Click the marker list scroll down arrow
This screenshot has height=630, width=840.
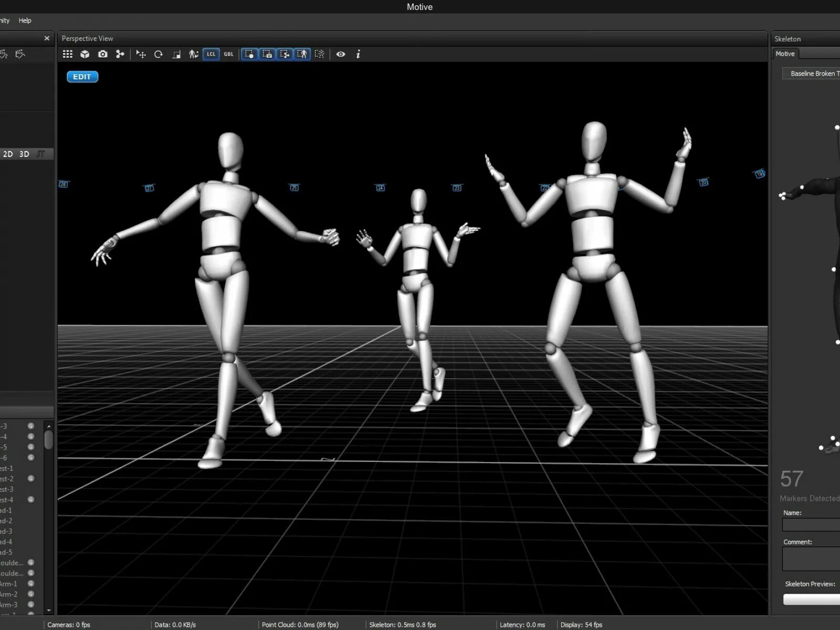(x=49, y=610)
